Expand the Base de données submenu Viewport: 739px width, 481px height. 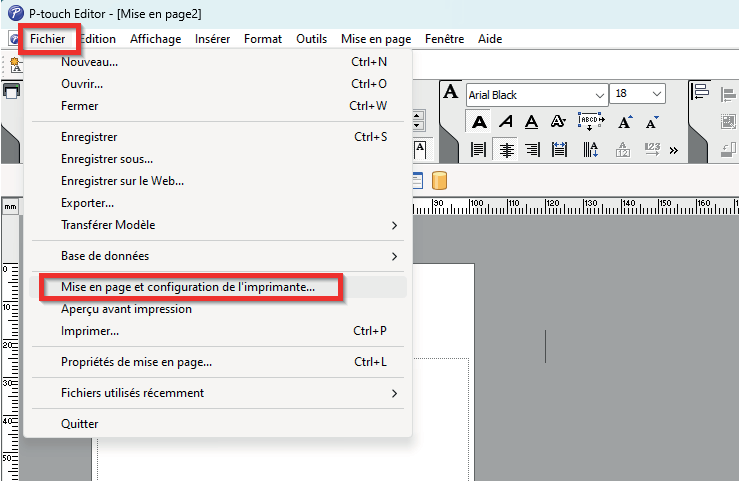[218, 256]
